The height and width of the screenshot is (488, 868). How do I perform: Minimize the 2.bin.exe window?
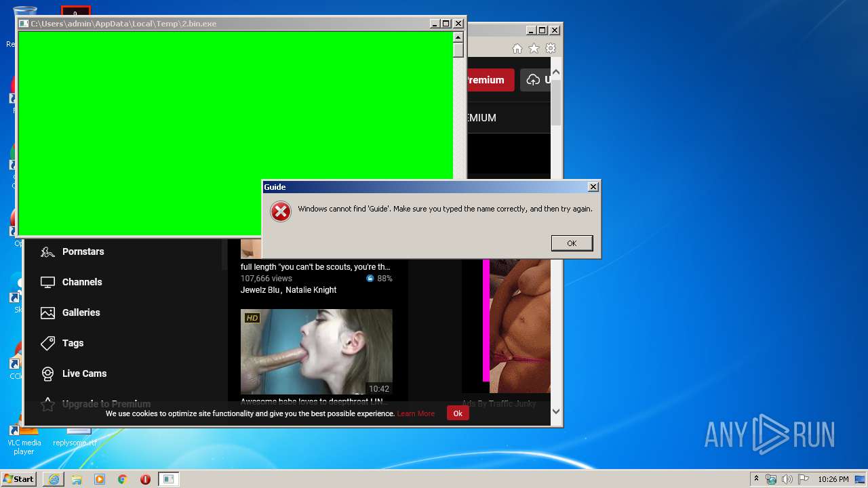tap(435, 24)
